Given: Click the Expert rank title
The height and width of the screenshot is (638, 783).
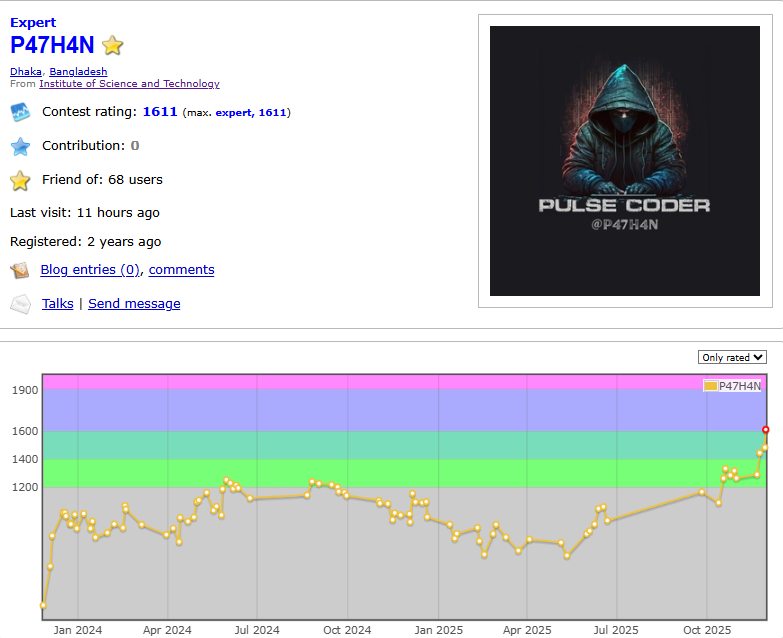Looking at the screenshot, I should tap(33, 22).
